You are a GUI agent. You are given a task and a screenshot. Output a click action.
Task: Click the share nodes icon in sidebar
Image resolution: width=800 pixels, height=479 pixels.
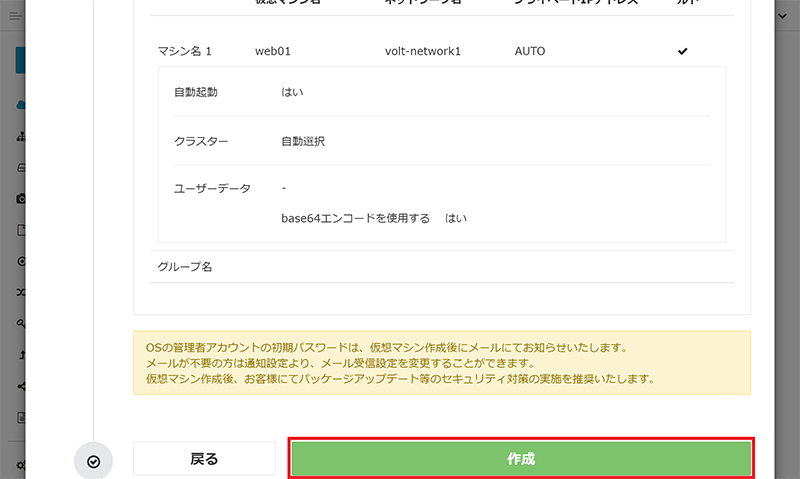pos(21,386)
